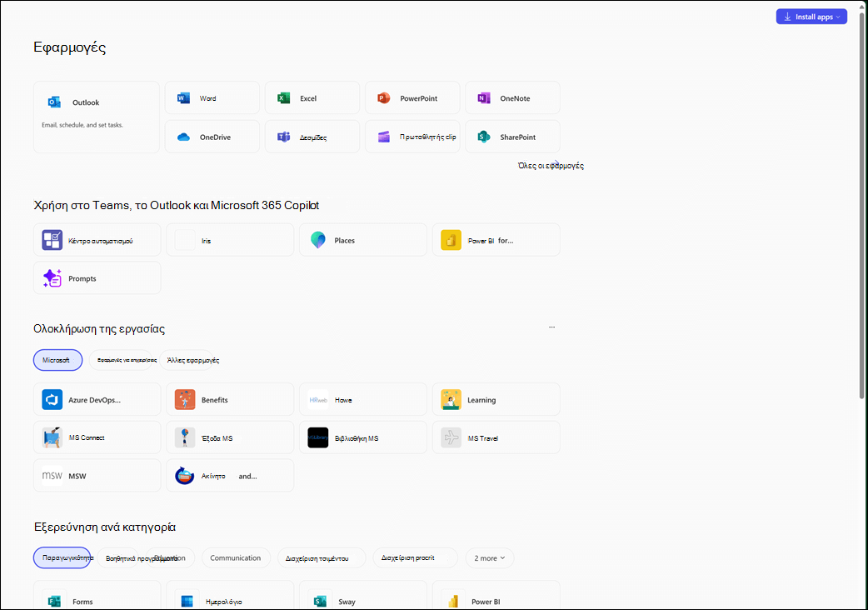Open the Όλες οι εφαρμογές link

pos(551,165)
